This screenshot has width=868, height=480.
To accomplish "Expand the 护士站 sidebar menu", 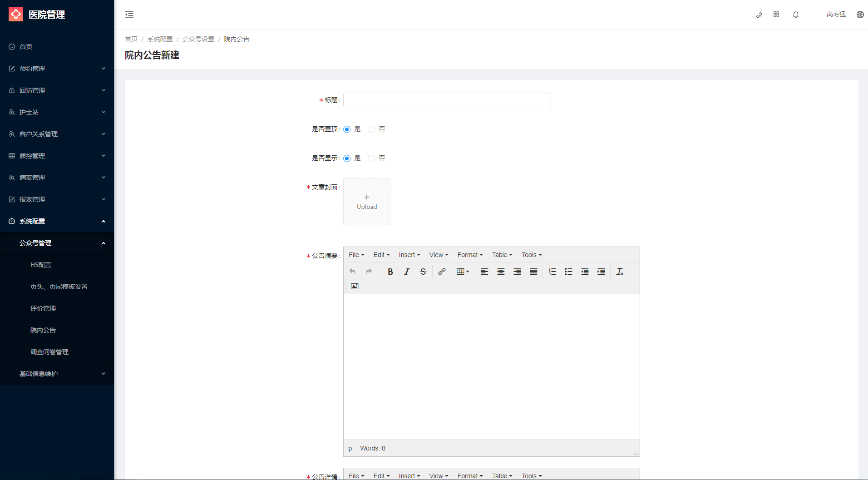I will coord(57,112).
